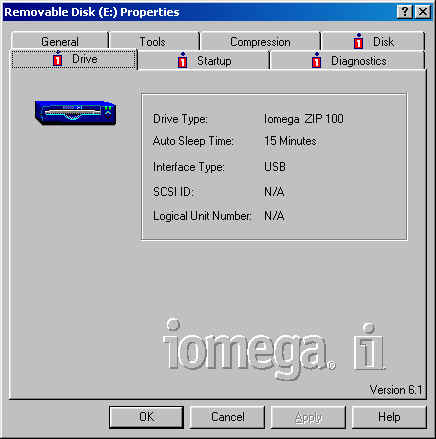Click the 'USB' interface type value
The width and height of the screenshot is (436, 439).
point(275,166)
